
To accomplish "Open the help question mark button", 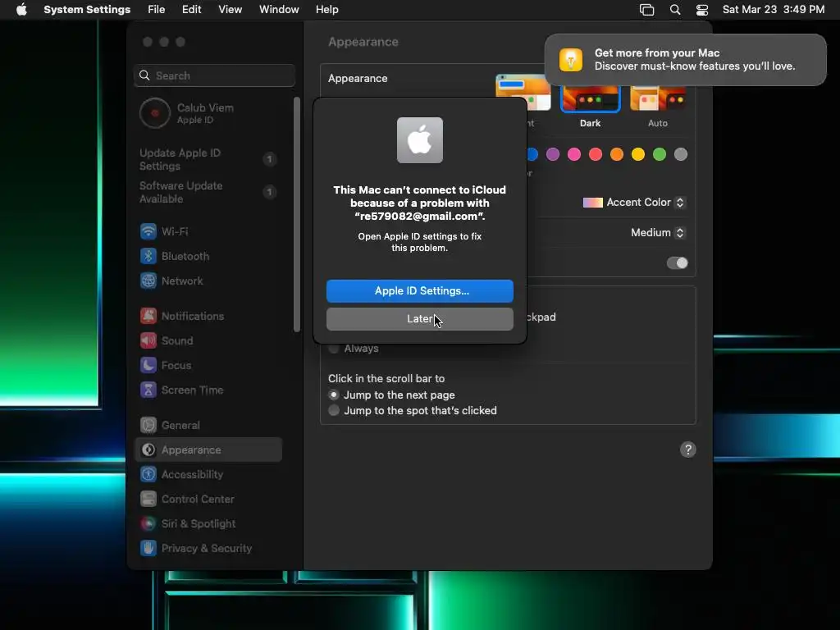I will (x=688, y=450).
